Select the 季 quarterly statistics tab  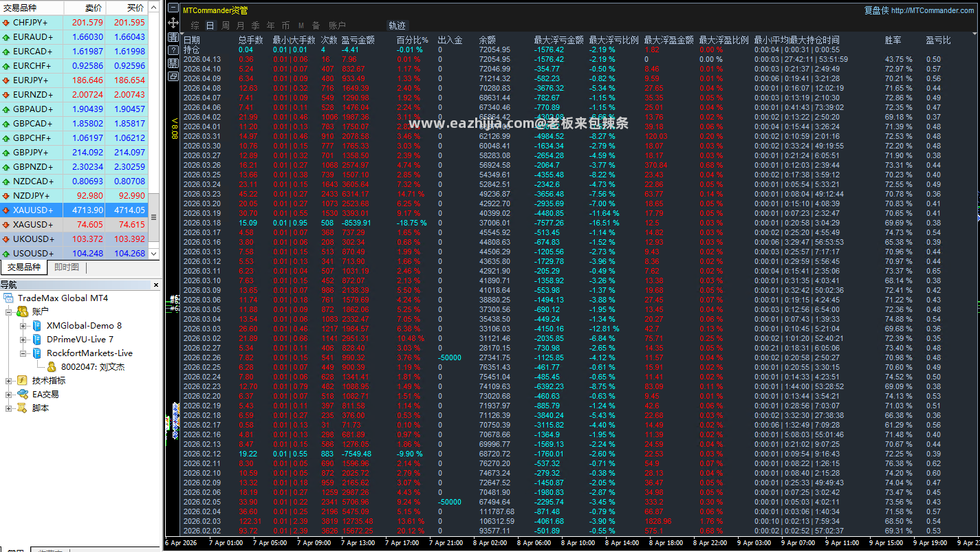point(255,26)
